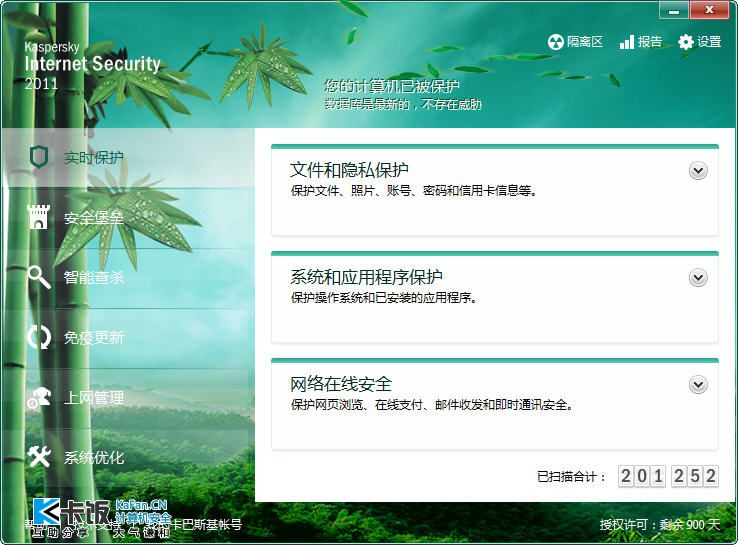Expand the 网络在线安全 panel chevron
Image resolution: width=738 pixels, height=545 pixels.
[698, 385]
